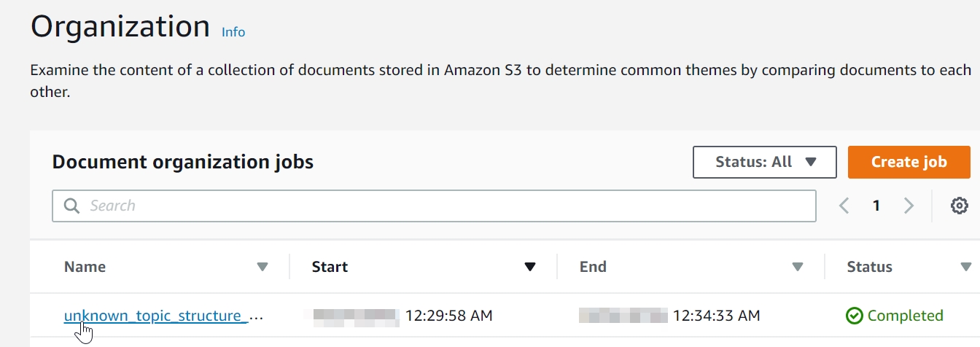Click the Name column sort arrow
Screen dimensions: 980x347
click(x=262, y=268)
